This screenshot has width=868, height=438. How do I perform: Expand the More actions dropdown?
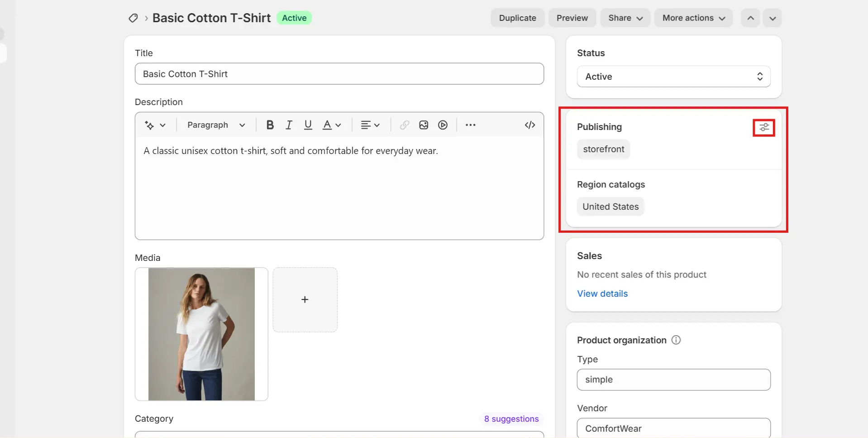693,18
